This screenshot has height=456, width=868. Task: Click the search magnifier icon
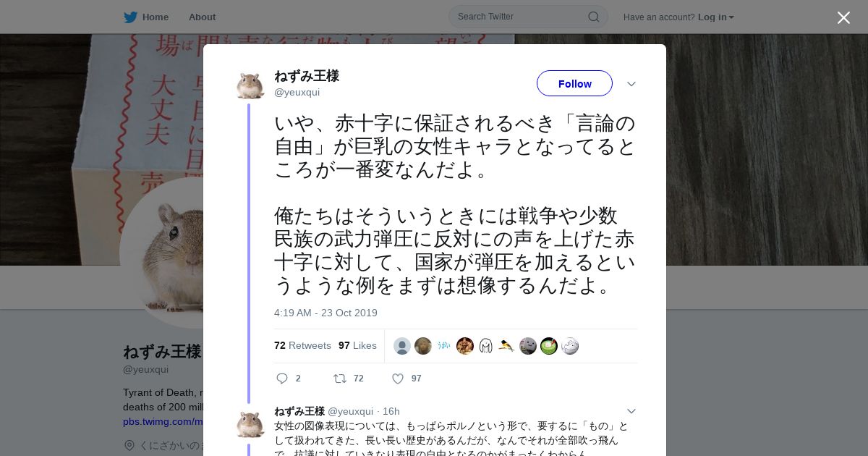[593, 17]
